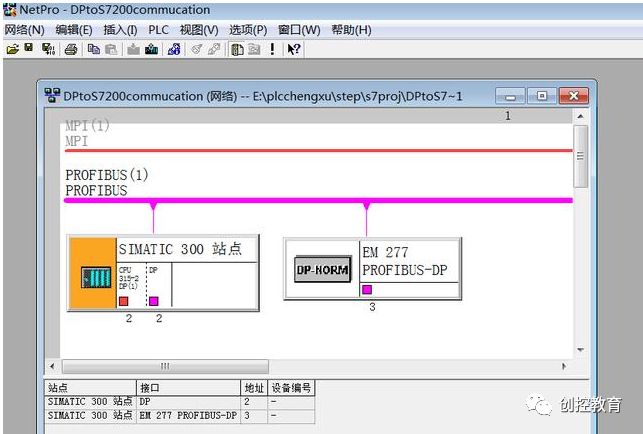Image resolution: width=643 pixels, height=434 pixels.
Task: Click the horizontal scrollbar thumb
Action: pos(165,366)
